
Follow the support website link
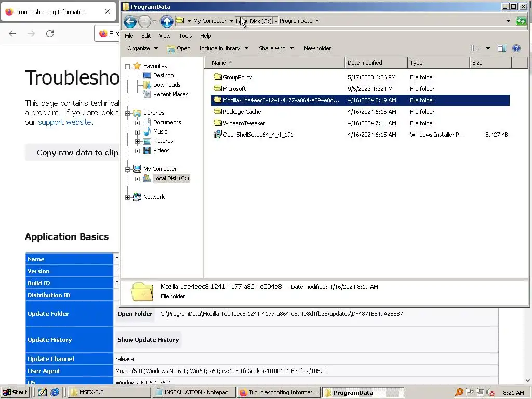(x=64, y=122)
